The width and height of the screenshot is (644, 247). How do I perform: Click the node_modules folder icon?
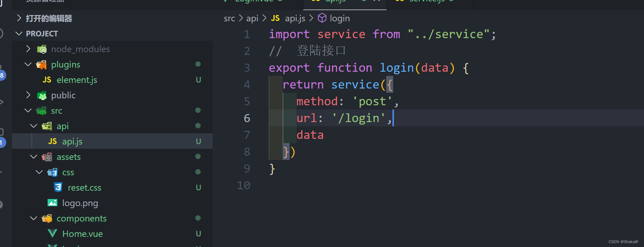click(42, 49)
